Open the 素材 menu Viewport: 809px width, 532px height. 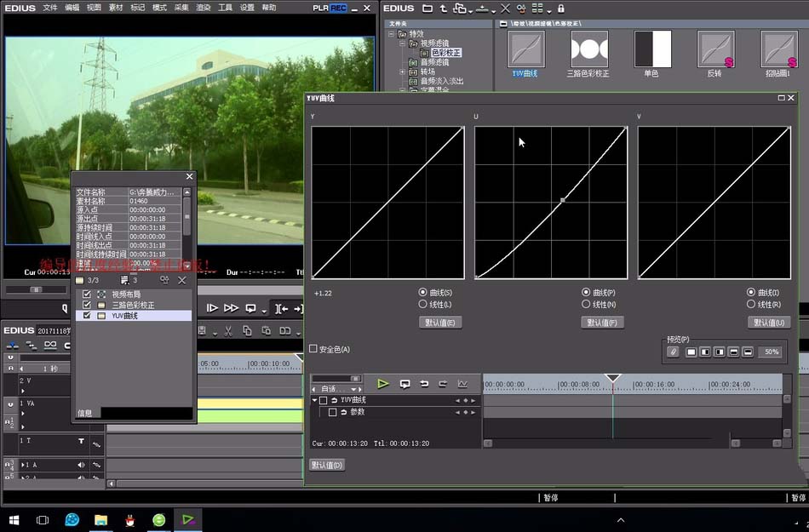tap(116, 8)
